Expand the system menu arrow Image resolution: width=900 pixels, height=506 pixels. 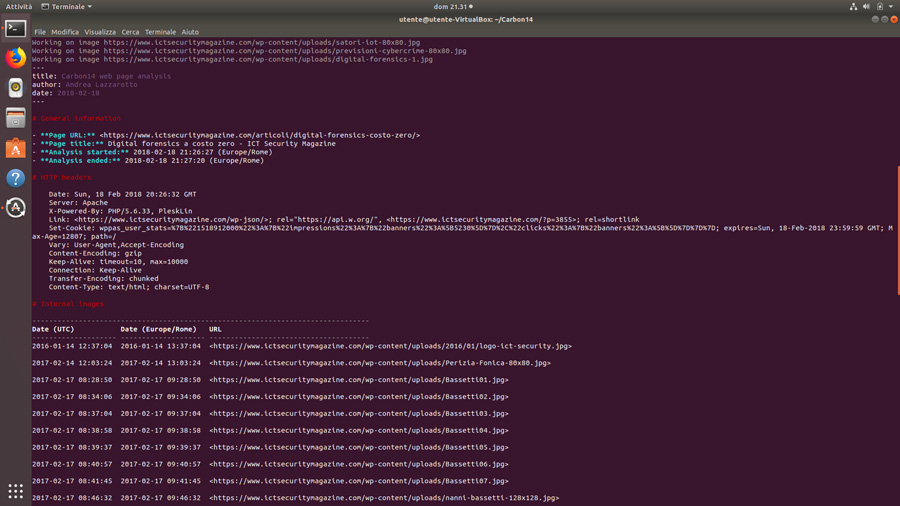(891, 6)
